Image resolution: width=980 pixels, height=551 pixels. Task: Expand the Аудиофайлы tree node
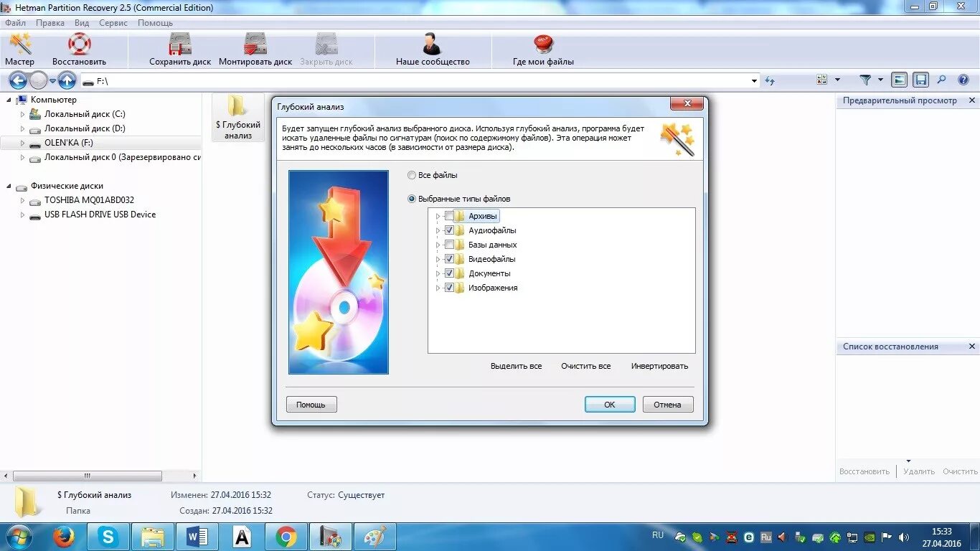point(438,230)
